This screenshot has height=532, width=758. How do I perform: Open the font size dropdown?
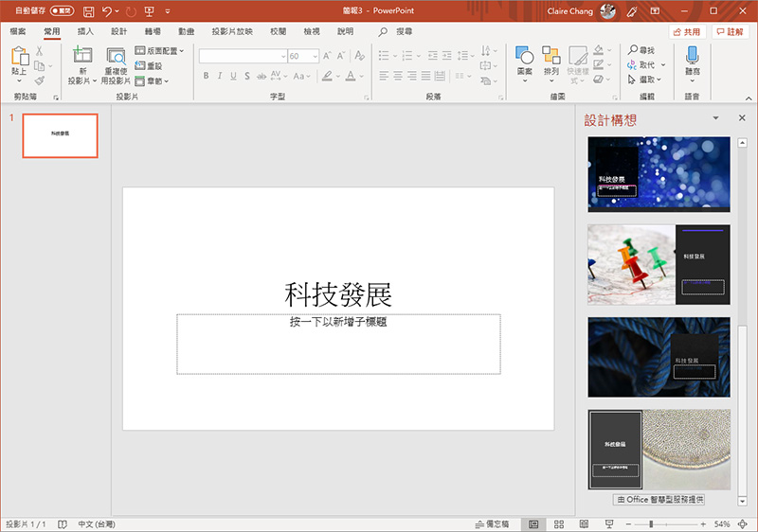(315, 57)
